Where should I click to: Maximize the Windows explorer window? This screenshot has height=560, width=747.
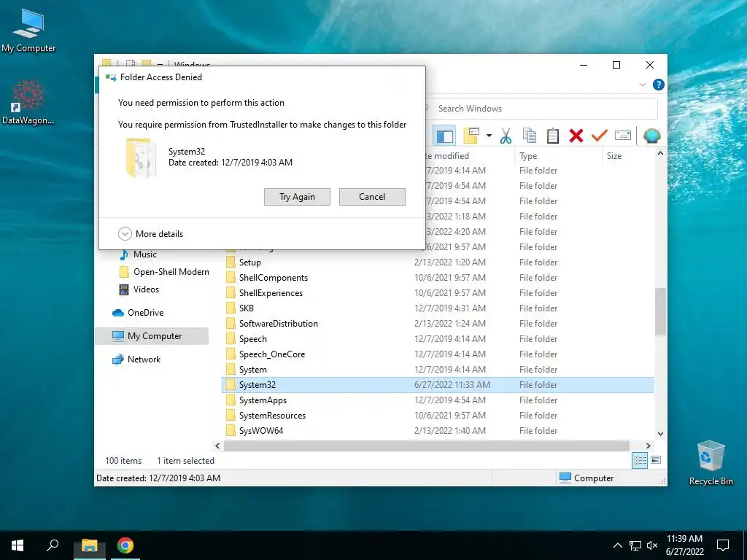coord(616,65)
